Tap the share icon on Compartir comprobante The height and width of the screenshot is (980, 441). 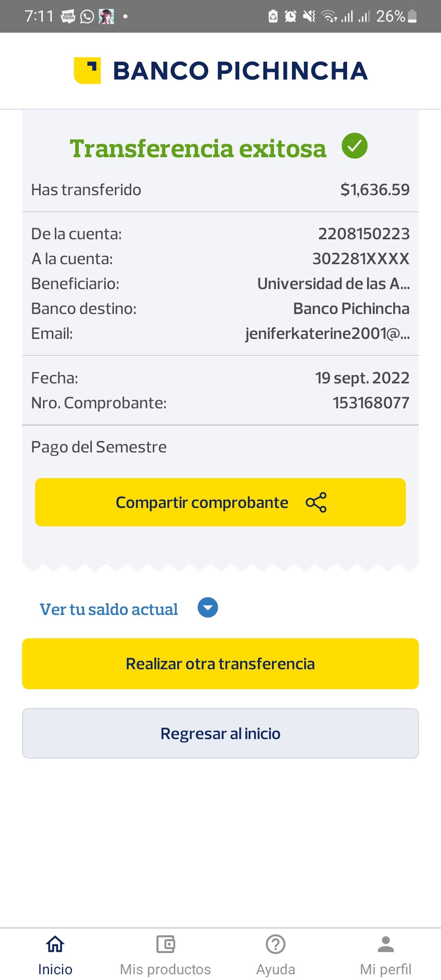pyautogui.click(x=316, y=502)
